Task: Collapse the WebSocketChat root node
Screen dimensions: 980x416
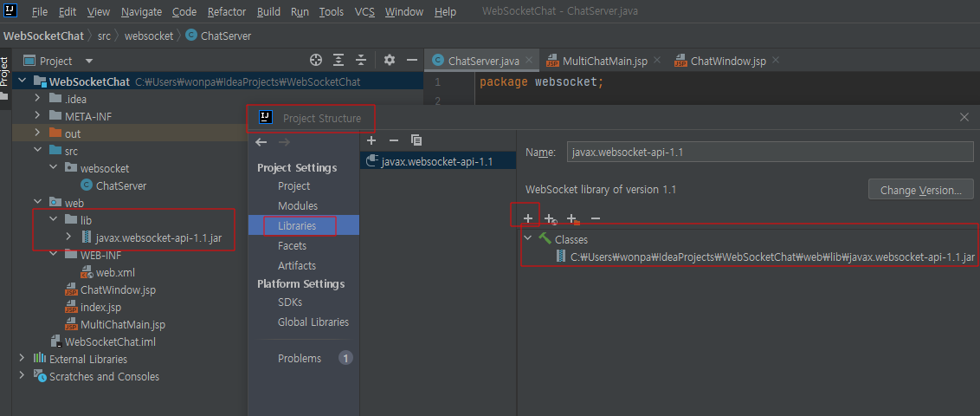Action: [x=23, y=81]
